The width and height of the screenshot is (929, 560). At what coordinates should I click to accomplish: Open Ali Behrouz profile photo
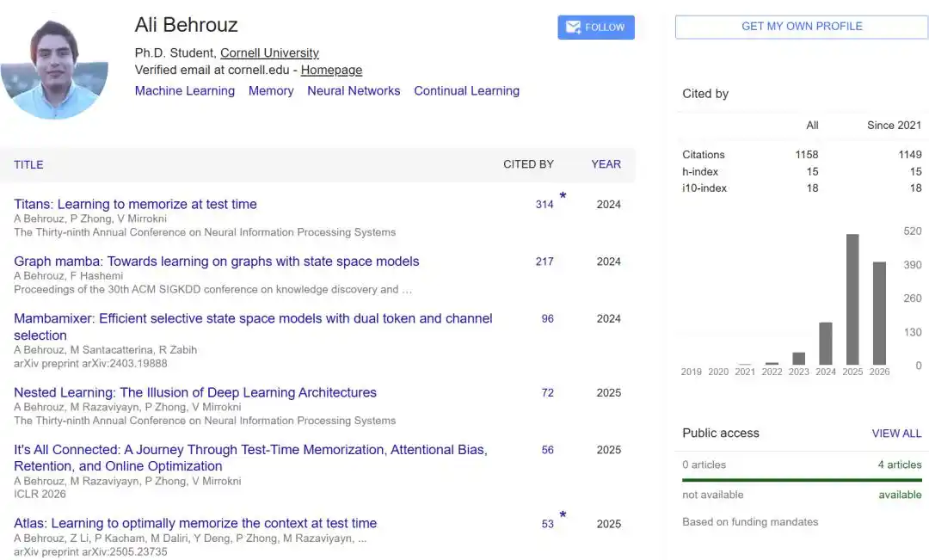click(54, 65)
